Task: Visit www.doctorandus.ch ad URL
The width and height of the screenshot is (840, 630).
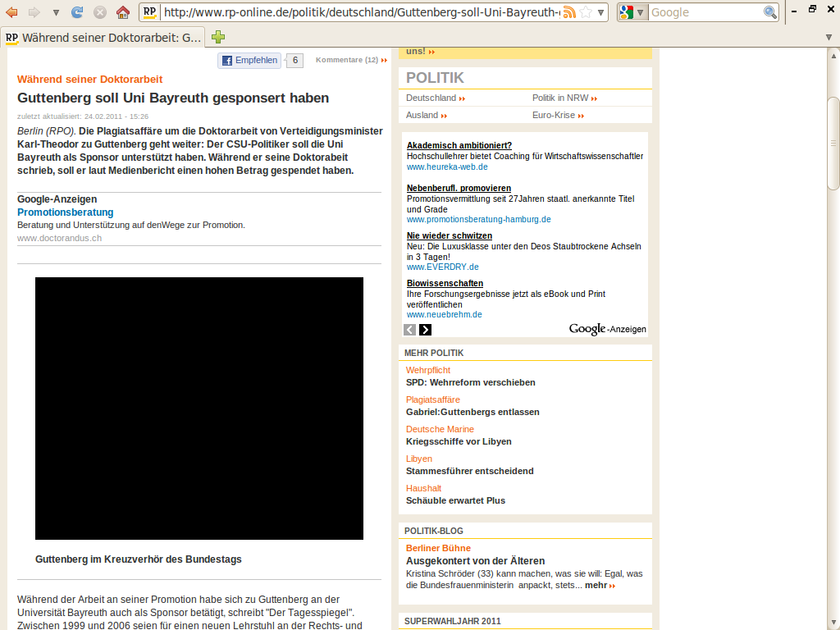Action: pos(59,238)
